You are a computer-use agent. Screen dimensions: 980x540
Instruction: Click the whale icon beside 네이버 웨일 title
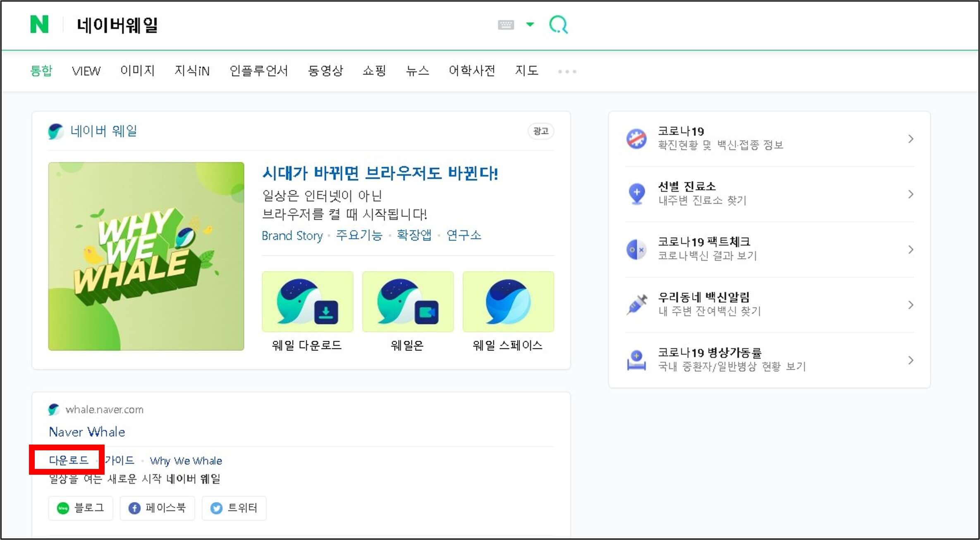pos(55,131)
